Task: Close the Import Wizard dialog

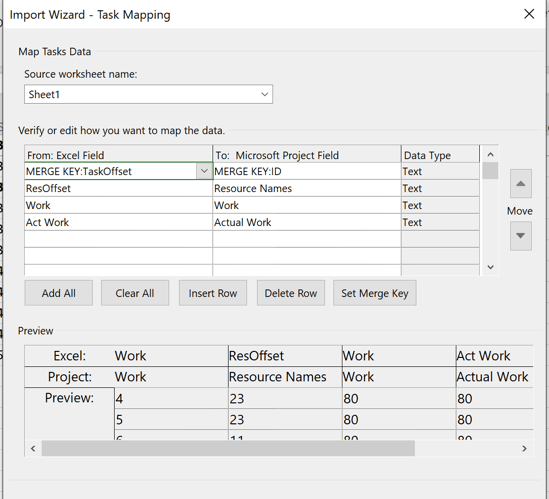Action: (529, 14)
